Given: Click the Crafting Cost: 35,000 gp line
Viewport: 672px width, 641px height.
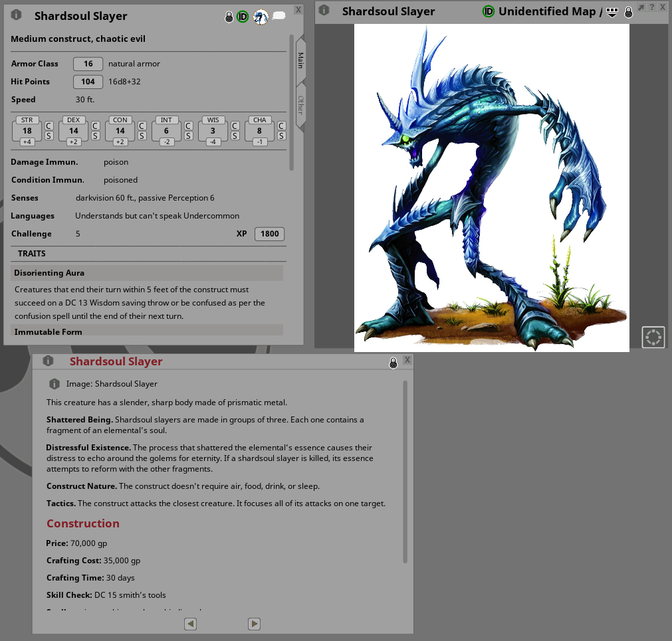Looking at the screenshot, I should tap(94, 561).
